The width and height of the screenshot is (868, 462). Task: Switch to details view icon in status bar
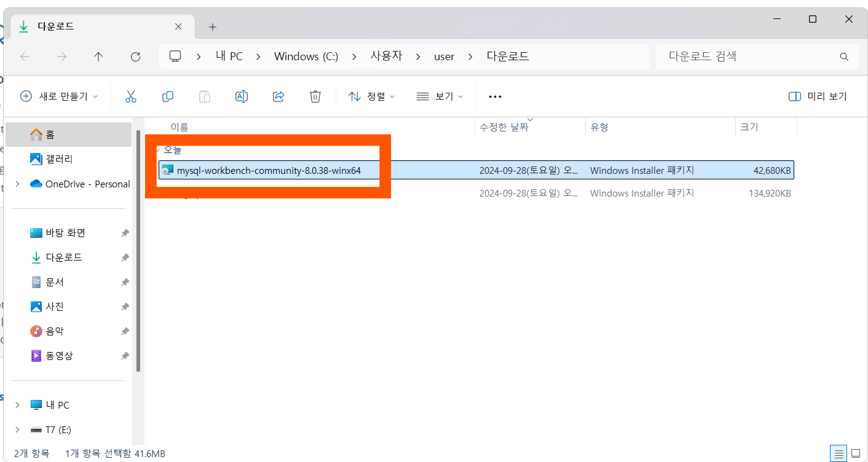click(838, 453)
